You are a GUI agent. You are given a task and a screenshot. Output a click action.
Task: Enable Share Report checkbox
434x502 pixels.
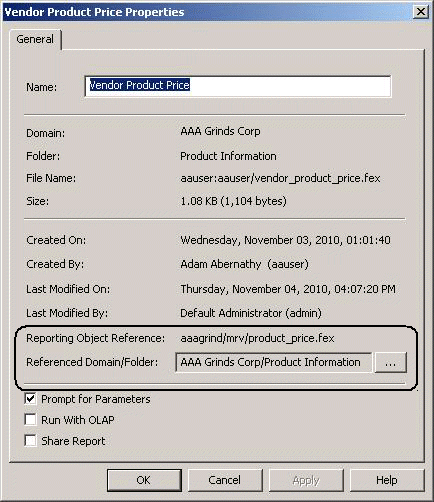(30, 441)
